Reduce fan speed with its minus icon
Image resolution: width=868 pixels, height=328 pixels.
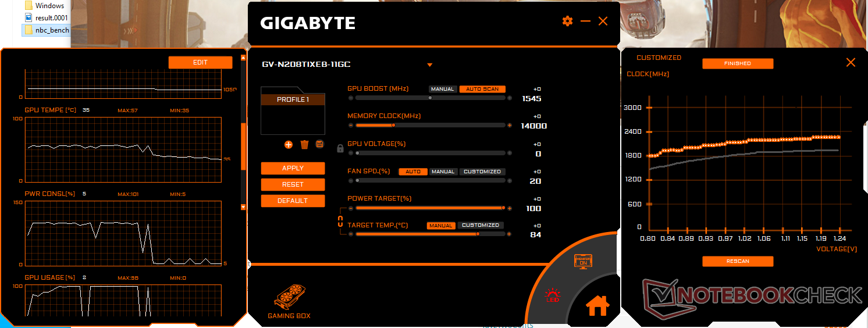(x=350, y=181)
